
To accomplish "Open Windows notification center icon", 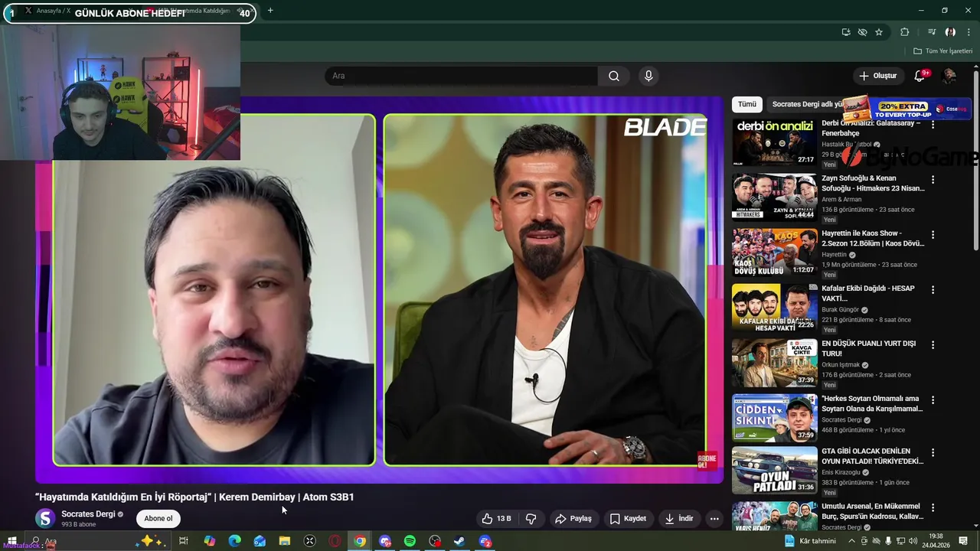I will (964, 541).
